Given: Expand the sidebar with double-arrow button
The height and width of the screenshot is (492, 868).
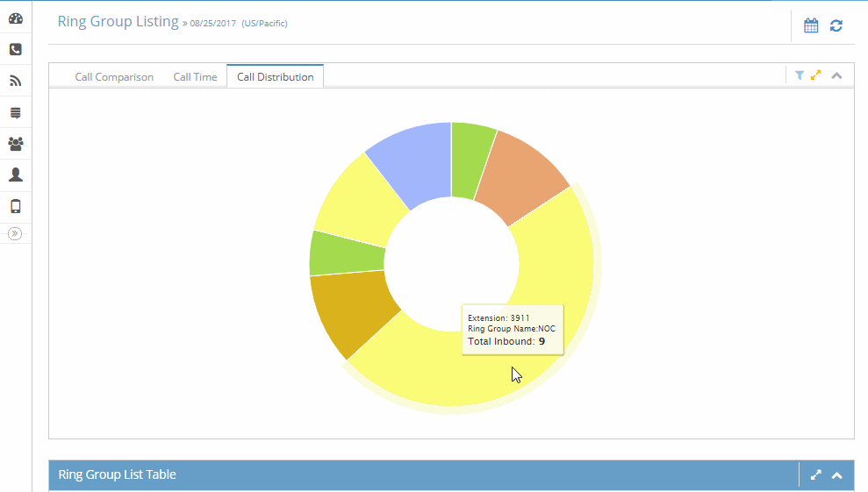Looking at the screenshot, I should [15, 233].
